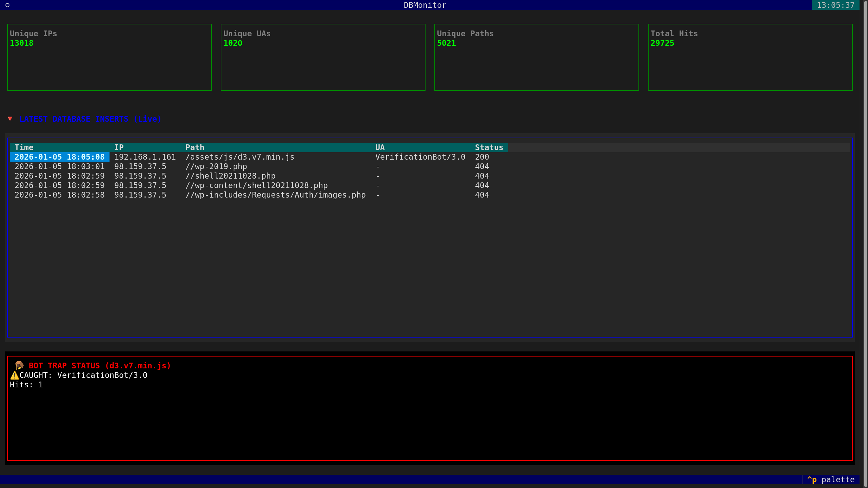The width and height of the screenshot is (868, 488).
Task: Click the DBMonitor title in the top bar
Action: 425,5
